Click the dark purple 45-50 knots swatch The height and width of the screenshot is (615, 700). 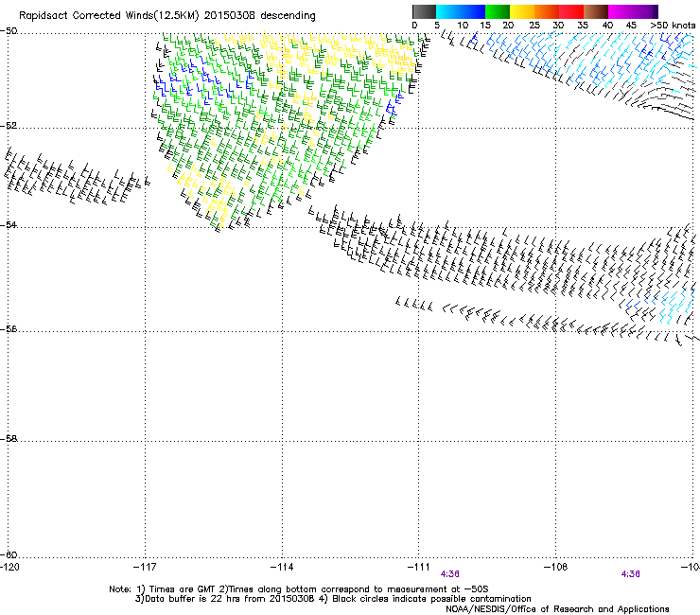[x=645, y=11]
